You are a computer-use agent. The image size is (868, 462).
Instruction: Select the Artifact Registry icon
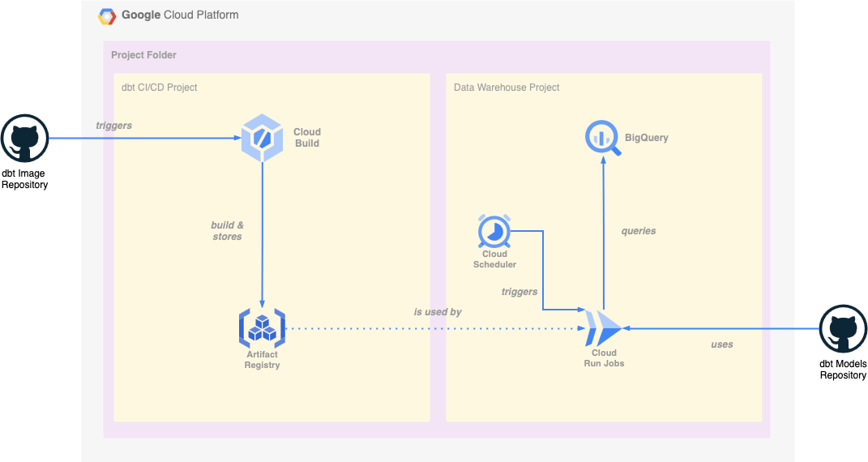click(262, 327)
